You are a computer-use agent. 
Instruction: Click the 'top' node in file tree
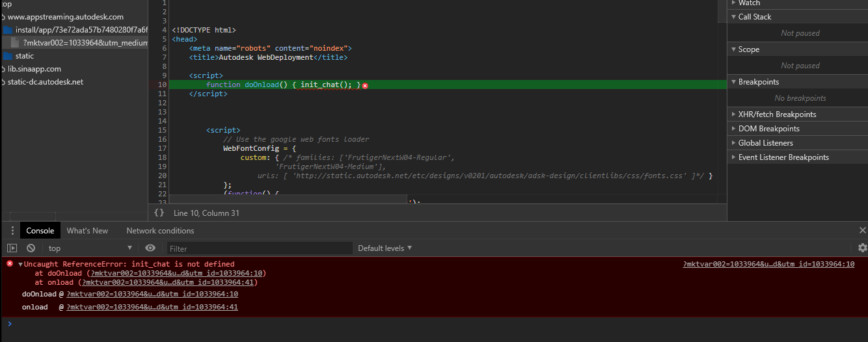(x=7, y=4)
